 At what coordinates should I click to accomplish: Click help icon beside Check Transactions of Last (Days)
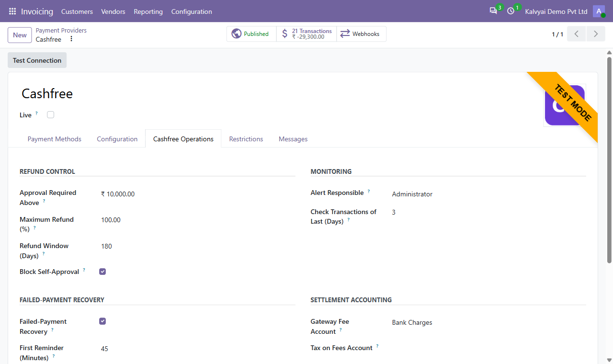[x=349, y=220]
